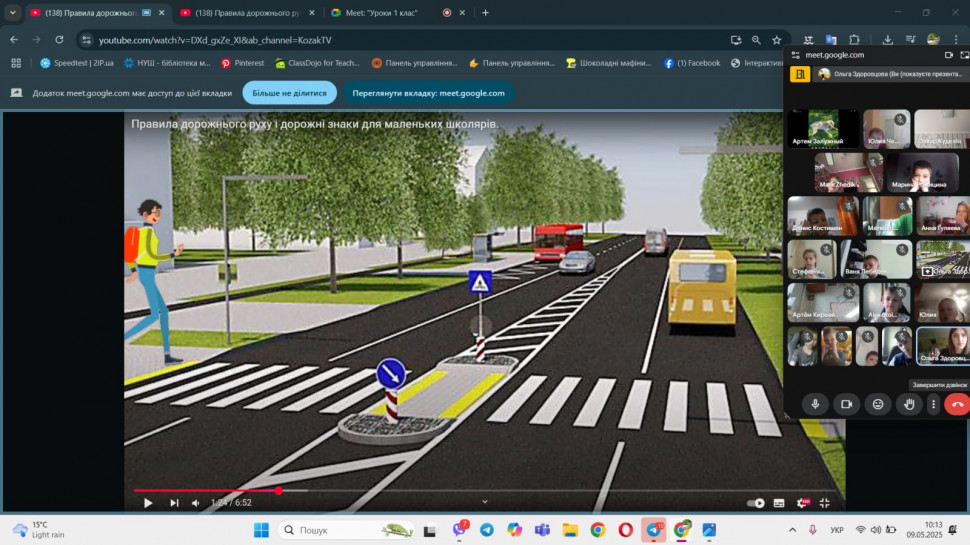Image resolution: width=970 pixels, height=545 pixels.
Task: Expand the chevron below the progress bar
Action: (484, 502)
